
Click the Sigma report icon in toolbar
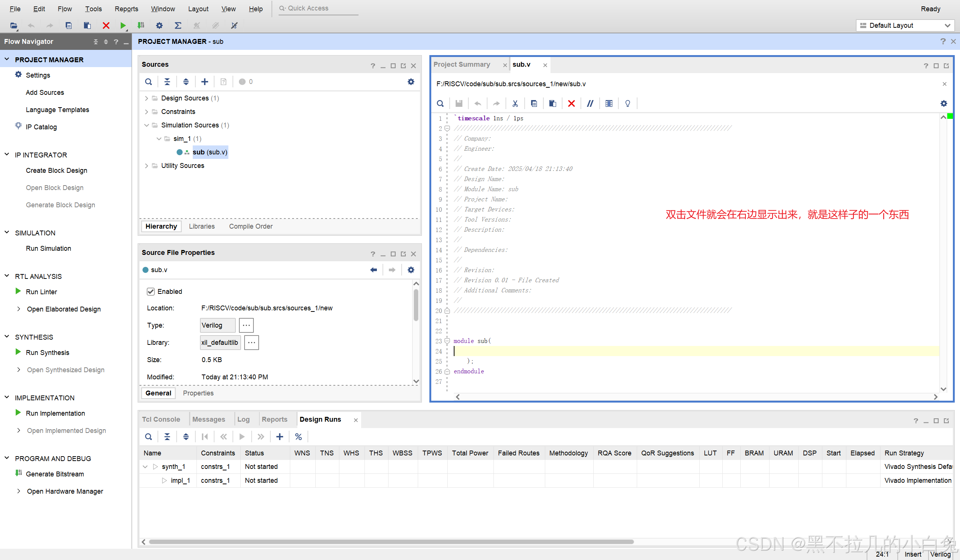178,25
